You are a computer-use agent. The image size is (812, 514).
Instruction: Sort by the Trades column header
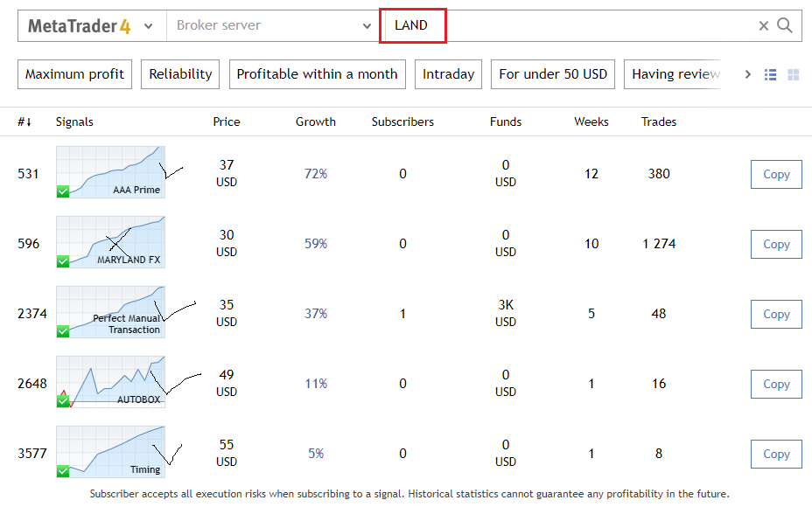point(659,122)
